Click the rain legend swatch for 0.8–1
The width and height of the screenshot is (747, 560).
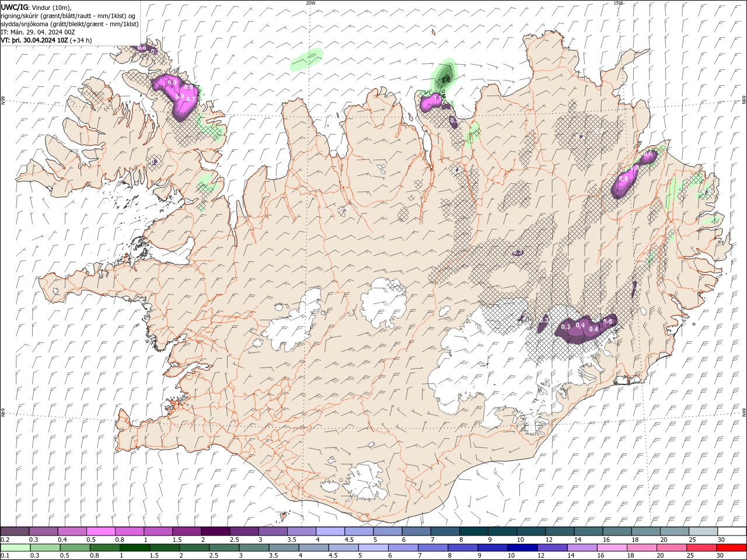click(x=104, y=548)
